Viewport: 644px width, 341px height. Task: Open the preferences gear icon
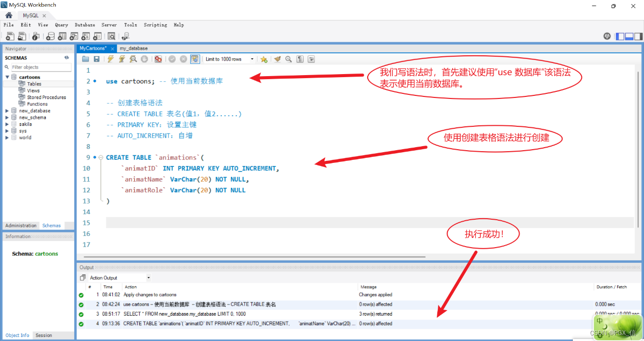click(606, 36)
